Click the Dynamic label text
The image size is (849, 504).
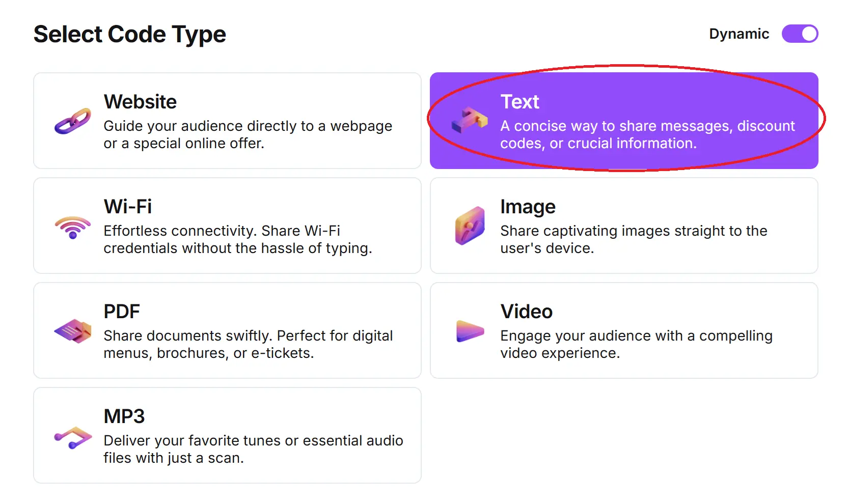tap(739, 34)
